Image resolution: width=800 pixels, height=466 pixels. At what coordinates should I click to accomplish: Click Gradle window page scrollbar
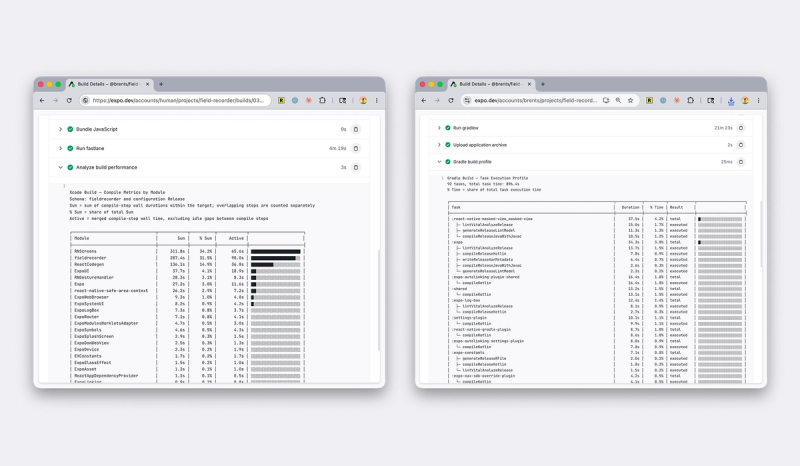[x=761, y=234]
